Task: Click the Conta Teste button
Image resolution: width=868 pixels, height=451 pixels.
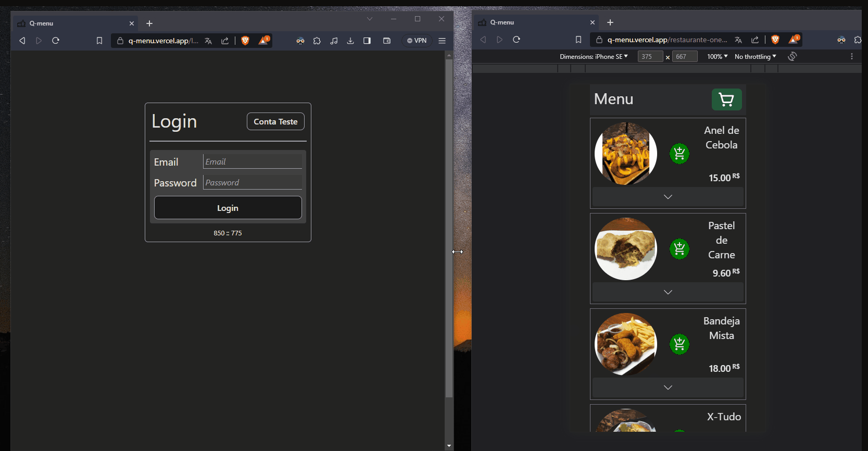Action: [275, 121]
